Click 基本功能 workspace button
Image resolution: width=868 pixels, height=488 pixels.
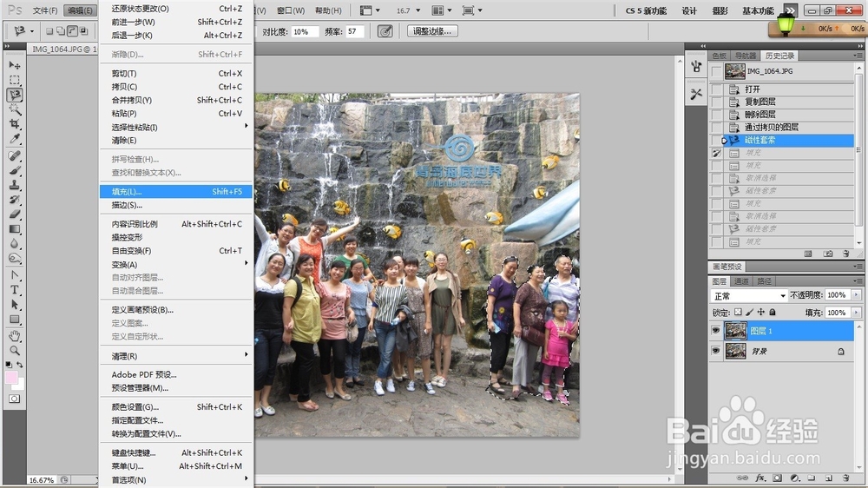coord(758,10)
